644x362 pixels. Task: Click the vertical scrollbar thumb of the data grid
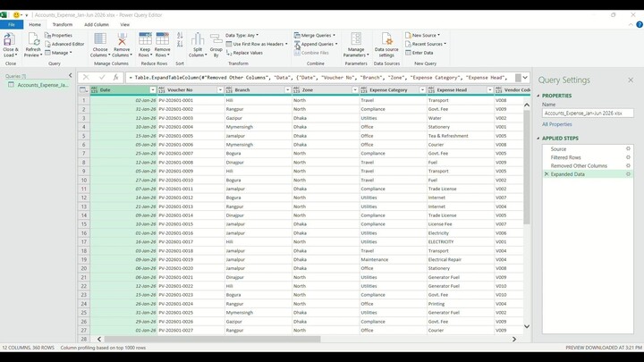coord(527,167)
